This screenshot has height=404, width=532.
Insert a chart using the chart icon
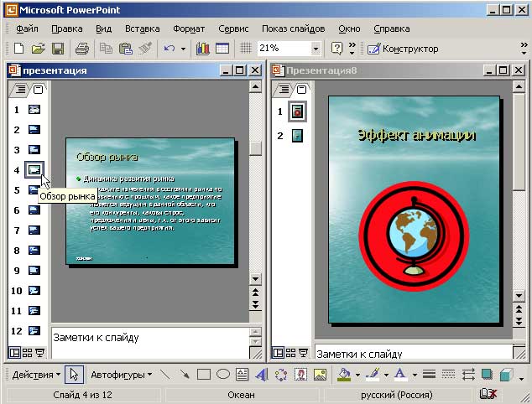[202, 49]
